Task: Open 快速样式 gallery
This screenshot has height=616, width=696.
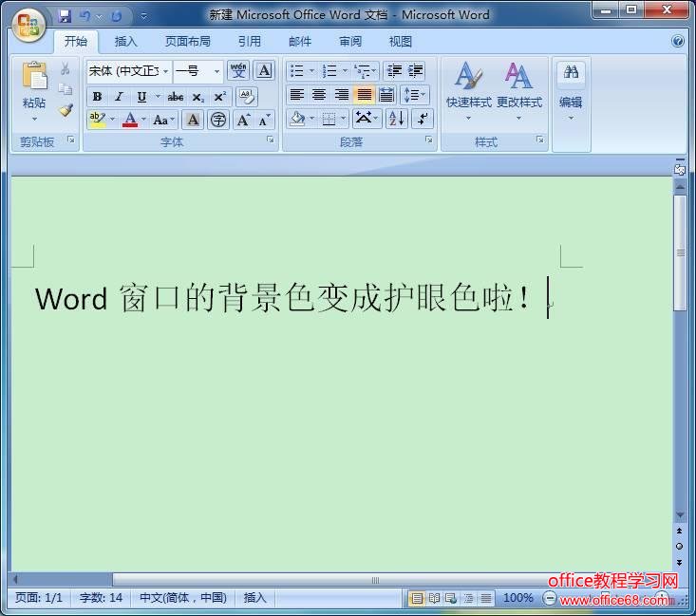Action: [469, 91]
